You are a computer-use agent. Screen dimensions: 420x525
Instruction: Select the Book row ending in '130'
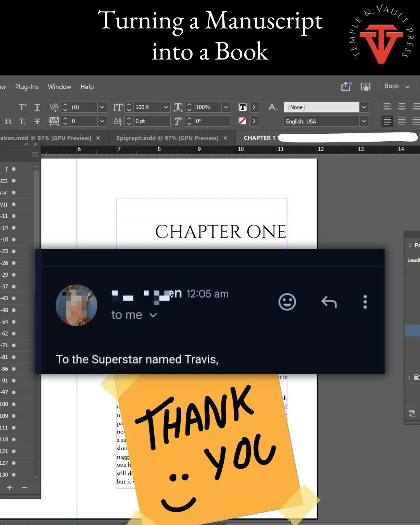point(17,475)
